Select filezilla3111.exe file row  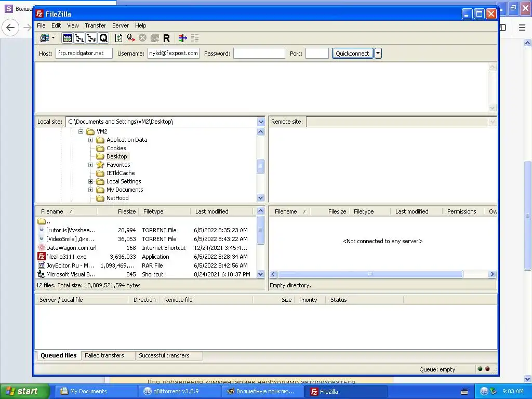pos(144,257)
